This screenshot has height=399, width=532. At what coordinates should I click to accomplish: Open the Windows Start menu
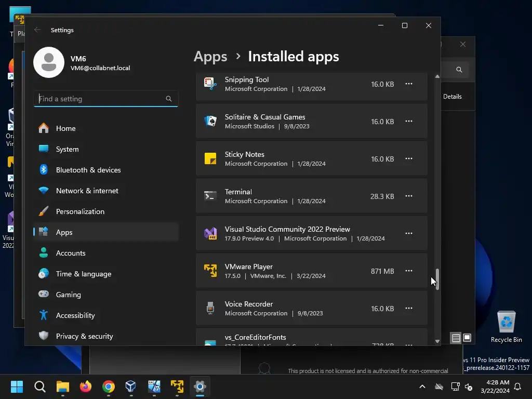tap(17, 387)
